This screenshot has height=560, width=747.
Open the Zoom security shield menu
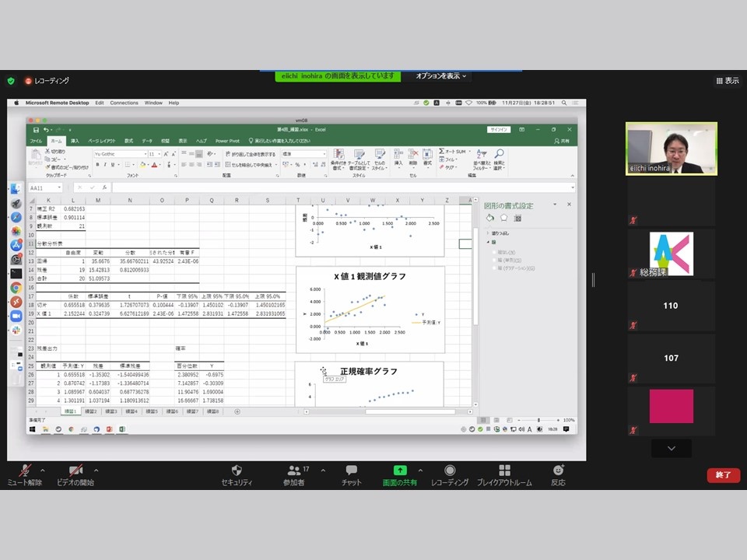(237, 474)
